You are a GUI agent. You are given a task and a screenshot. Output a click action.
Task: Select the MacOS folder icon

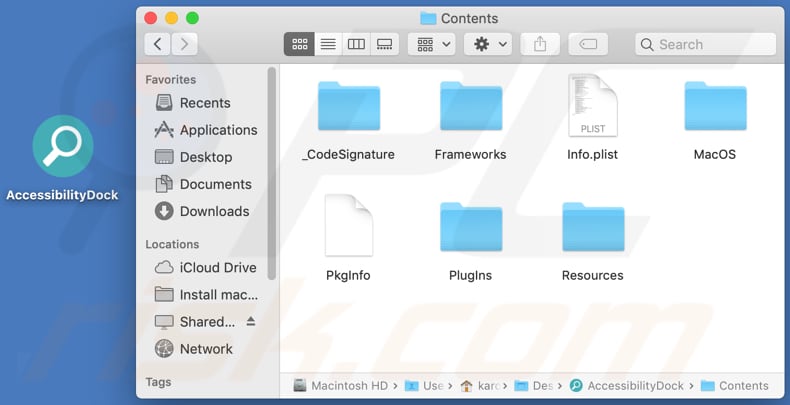coord(715,106)
